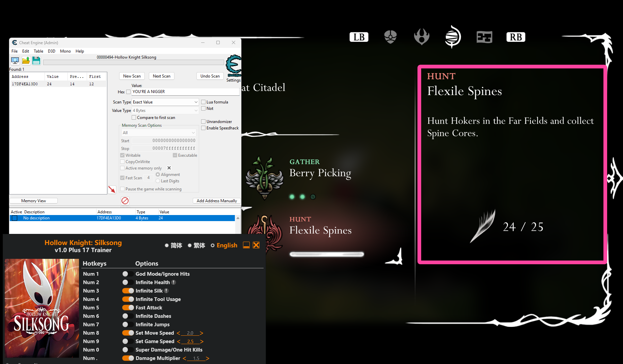The height and width of the screenshot is (364, 623).
Task: Enable Super Damage/One Hit Kills toggle
Action: point(128,350)
